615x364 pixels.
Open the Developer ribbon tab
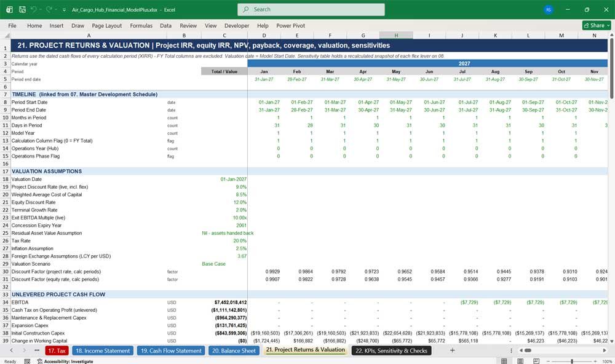click(x=237, y=25)
